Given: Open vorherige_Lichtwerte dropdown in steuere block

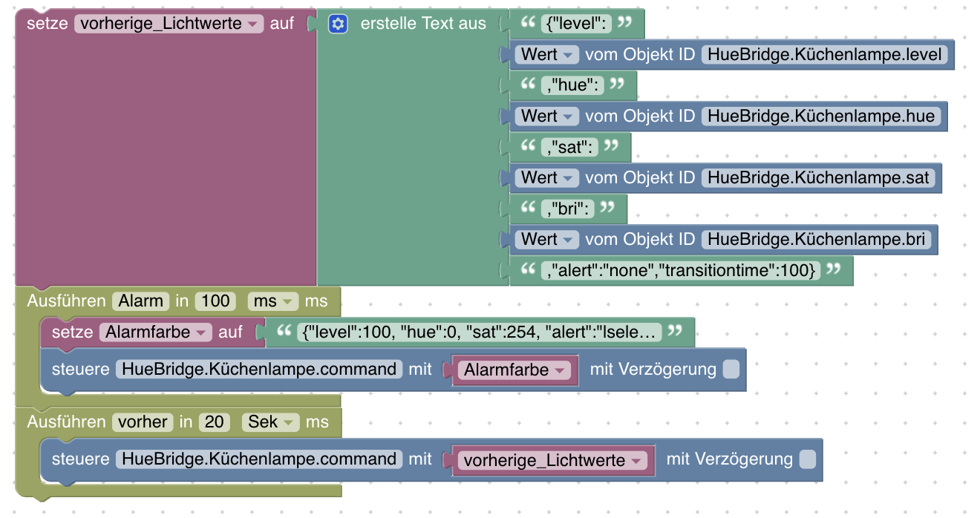Looking at the screenshot, I should tap(553, 461).
